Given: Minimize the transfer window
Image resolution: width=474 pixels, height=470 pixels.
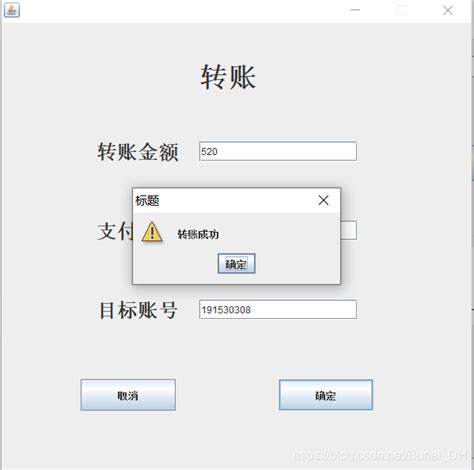Looking at the screenshot, I should (x=355, y=10).
